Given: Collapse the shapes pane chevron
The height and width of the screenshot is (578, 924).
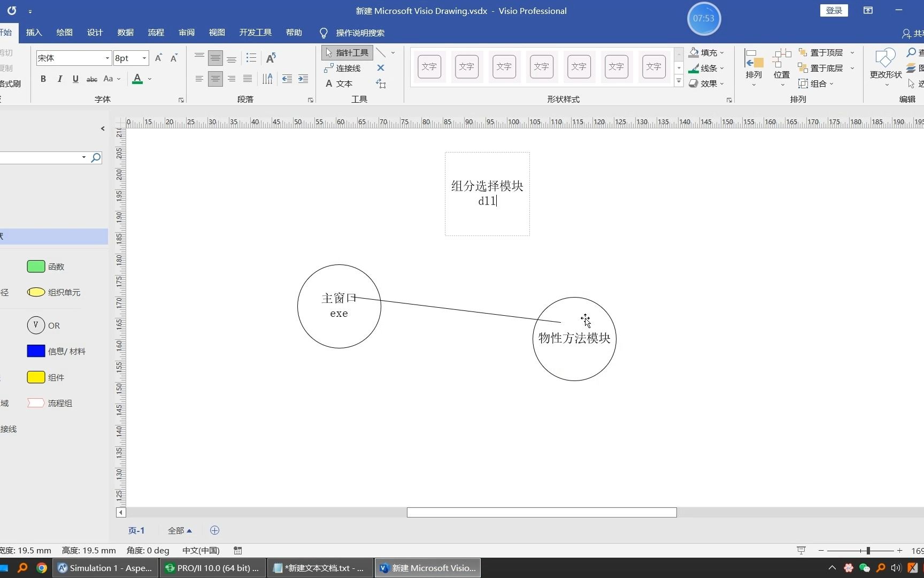Looking at the screenshot, I should click(x=103, y=128).
